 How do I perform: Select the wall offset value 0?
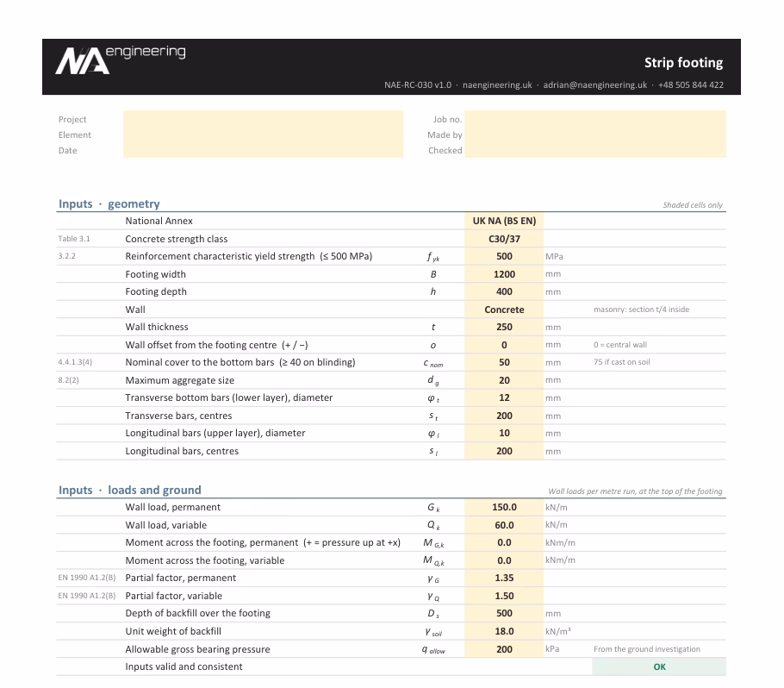[x=504, y=345]
